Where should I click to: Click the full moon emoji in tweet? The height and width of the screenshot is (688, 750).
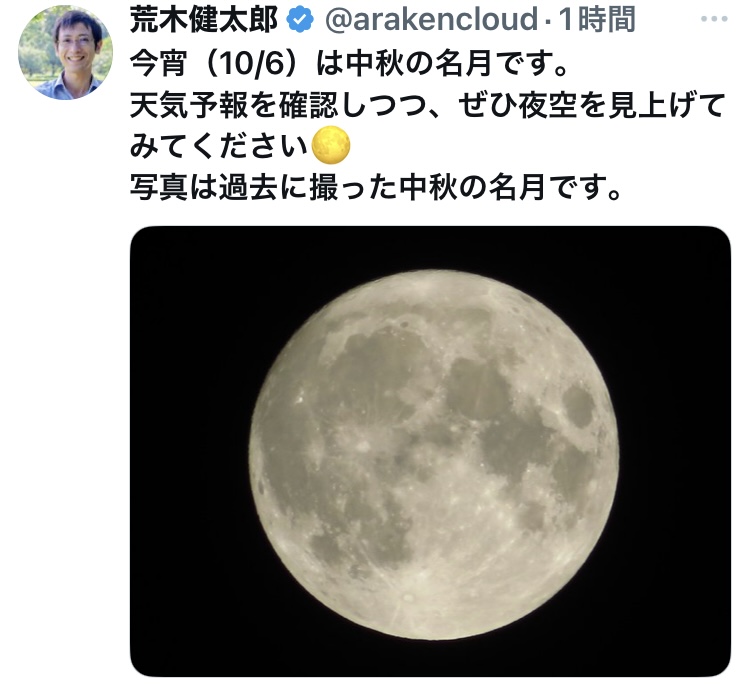click(331, 145)
